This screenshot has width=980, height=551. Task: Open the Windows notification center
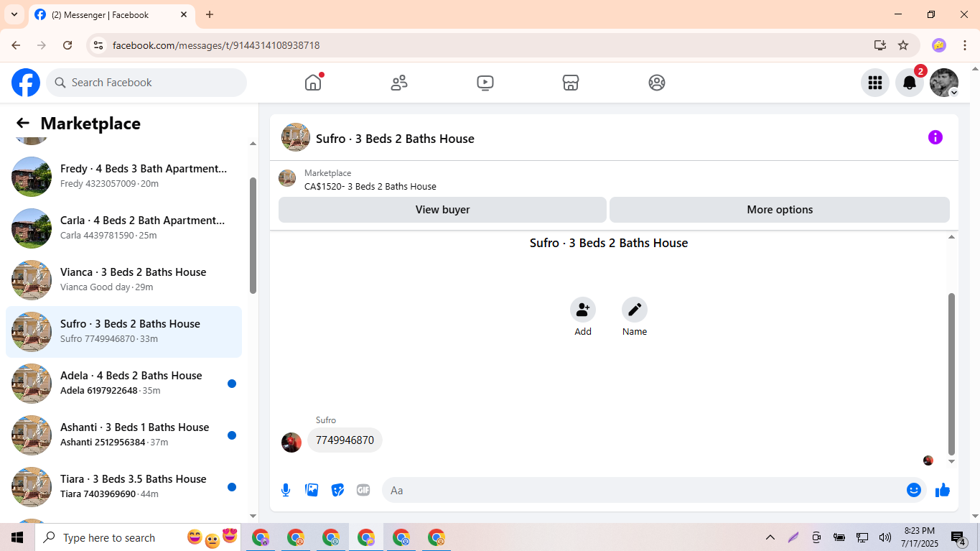(x=958, y=538)
